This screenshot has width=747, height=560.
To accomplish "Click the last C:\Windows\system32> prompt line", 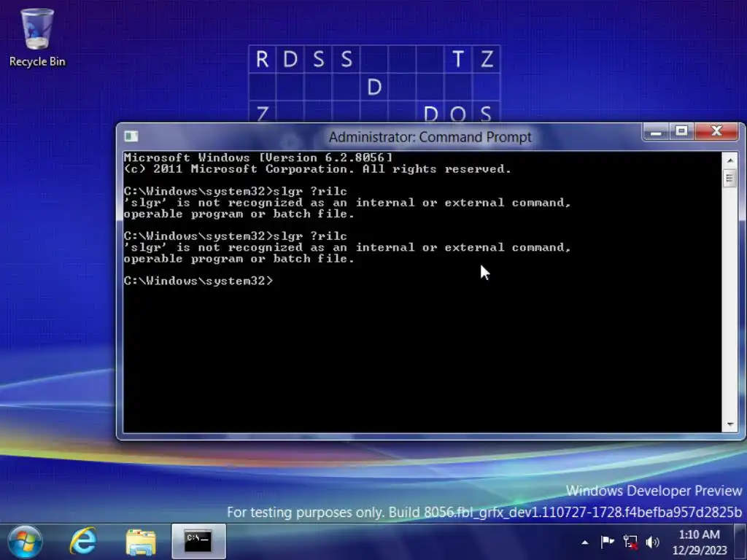I will [198, 281].
